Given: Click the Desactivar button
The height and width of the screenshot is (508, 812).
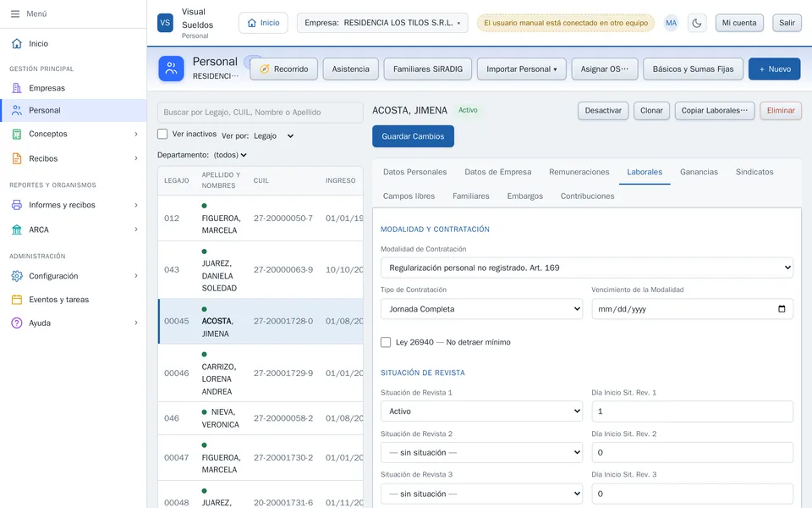Looking at the screenshot, I should pyautogui.click(x=603, y=110).
